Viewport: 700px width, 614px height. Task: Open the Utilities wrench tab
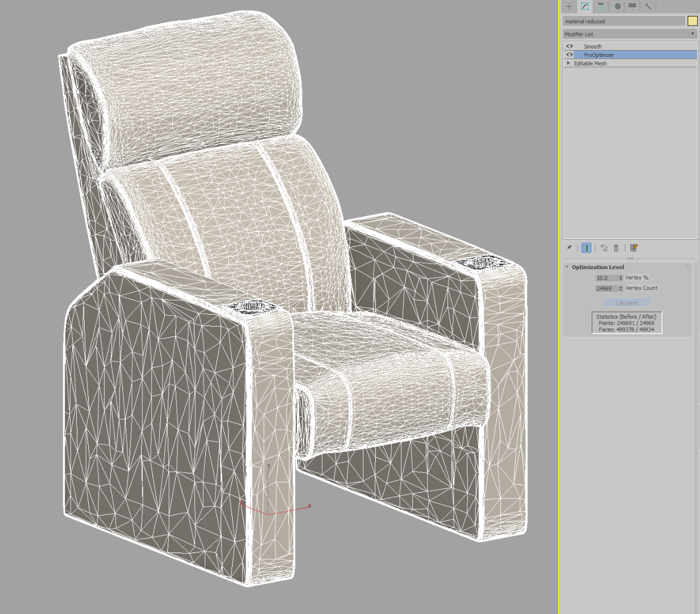[x=648, y=6]
